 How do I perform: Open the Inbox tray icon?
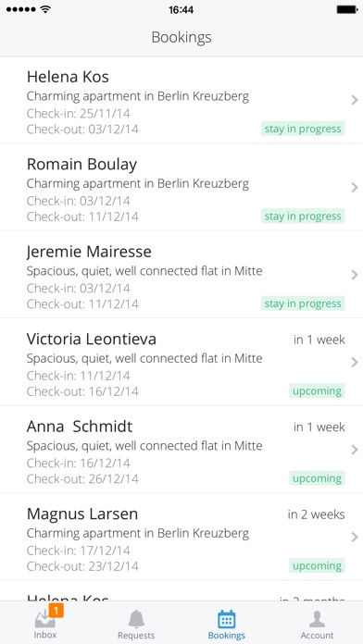[45, 618]
